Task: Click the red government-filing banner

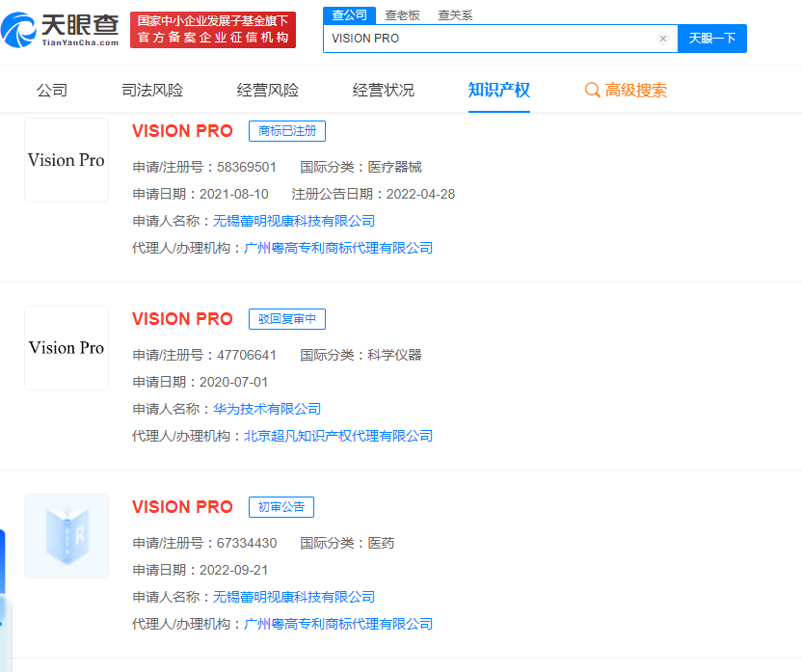Action: 213,30
